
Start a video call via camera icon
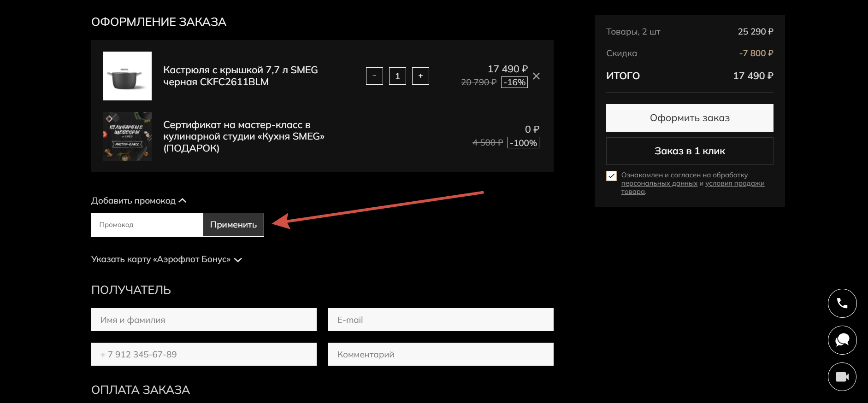(842, 377)
